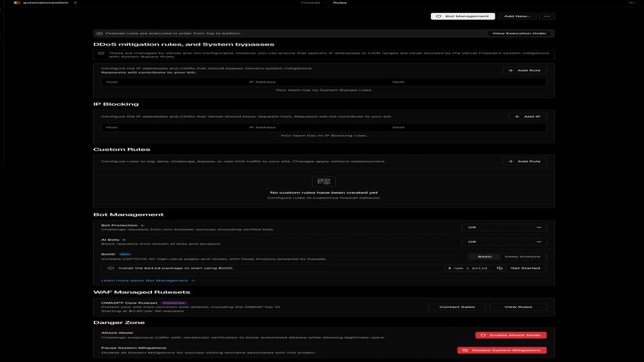Click the npm i botid command field
The height and width of the screenshot is (362, 644).
click(470, 268)
